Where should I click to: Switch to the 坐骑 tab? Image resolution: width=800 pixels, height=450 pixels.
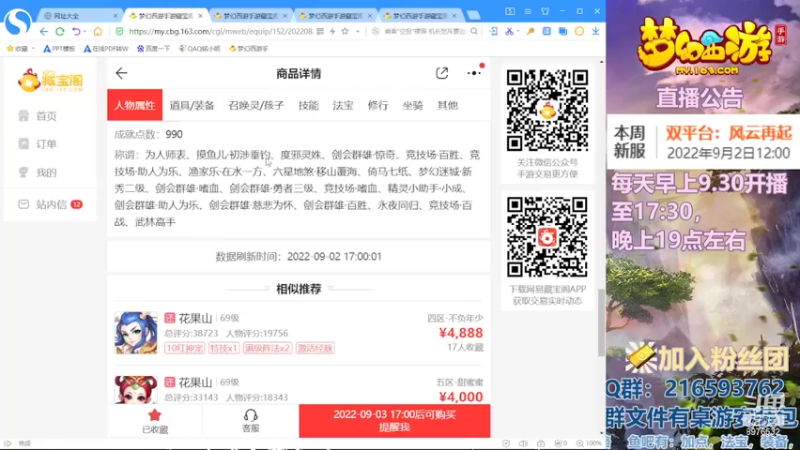tap(412, 105)
